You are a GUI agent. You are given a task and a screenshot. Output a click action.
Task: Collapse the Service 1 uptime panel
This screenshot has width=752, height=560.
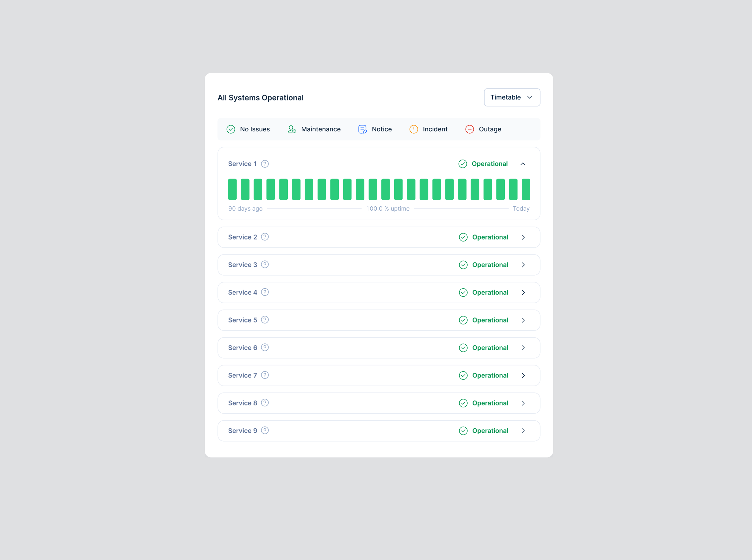pos(523,164)
